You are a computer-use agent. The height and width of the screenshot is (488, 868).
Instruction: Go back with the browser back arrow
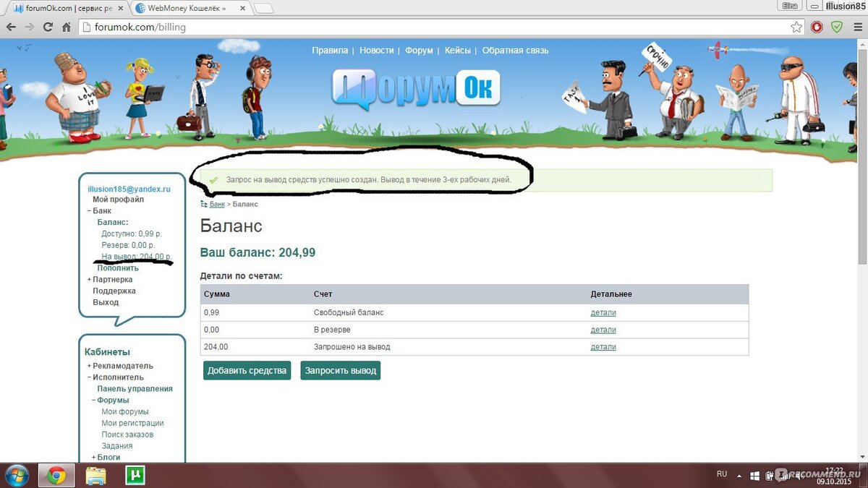tap(11, 27)
